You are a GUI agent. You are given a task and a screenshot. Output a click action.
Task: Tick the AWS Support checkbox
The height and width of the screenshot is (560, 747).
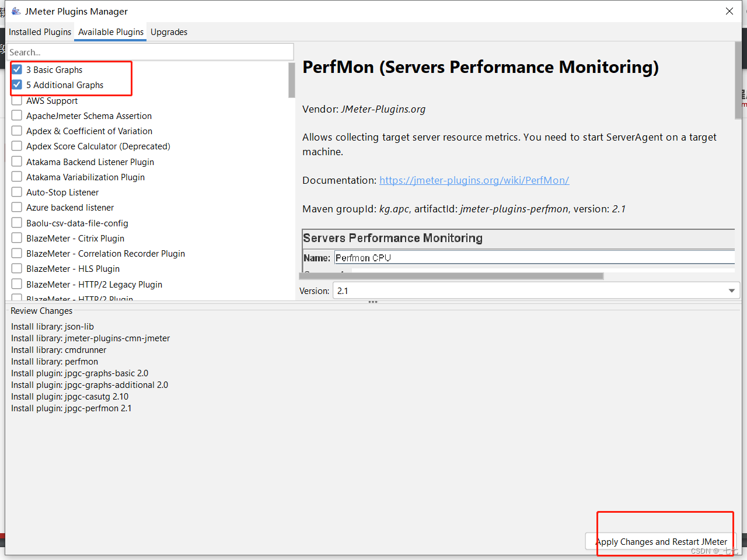[17, 100]
